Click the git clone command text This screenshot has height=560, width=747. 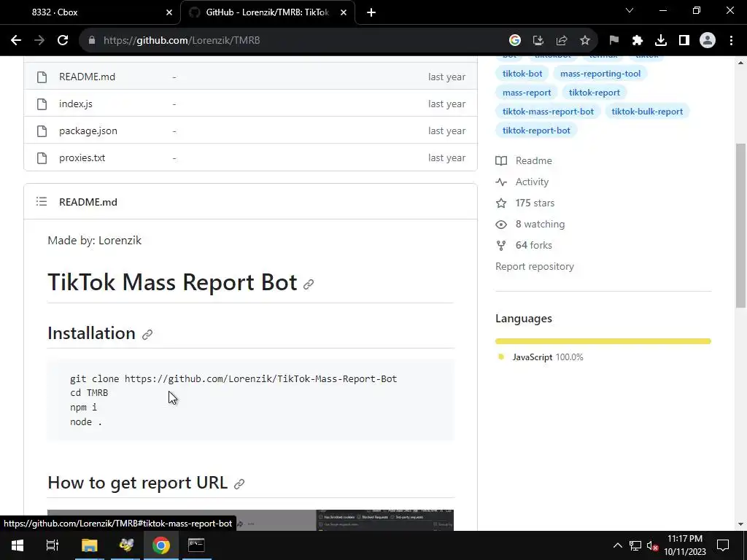pyautogui.click(x=233, y=379)
